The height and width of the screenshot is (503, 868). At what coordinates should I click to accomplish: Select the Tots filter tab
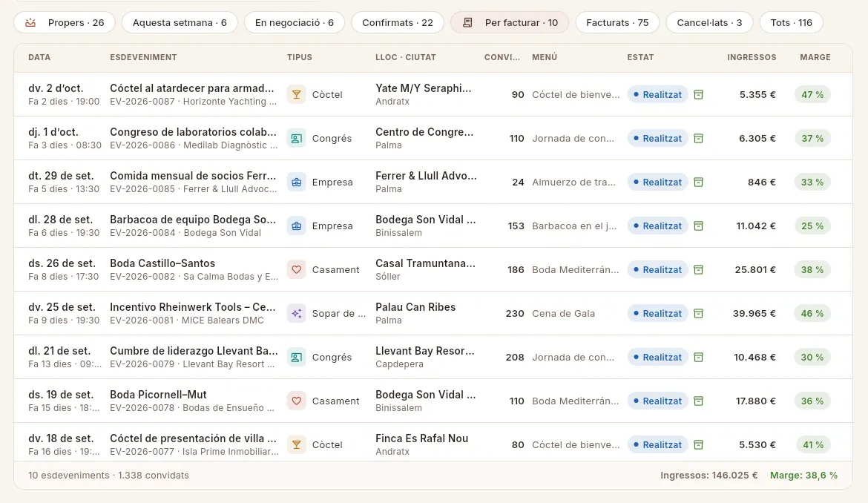coord(791,23)
